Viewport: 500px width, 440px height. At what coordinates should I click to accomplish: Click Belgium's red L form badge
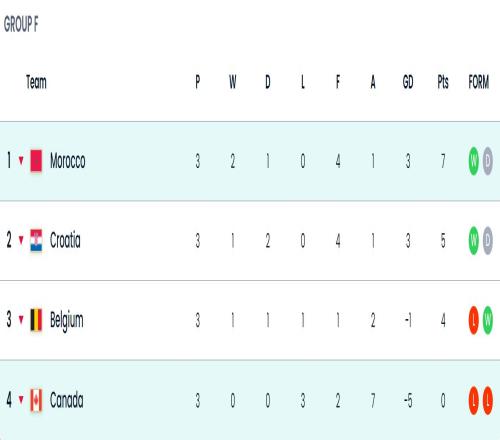(x=473, y=320)
